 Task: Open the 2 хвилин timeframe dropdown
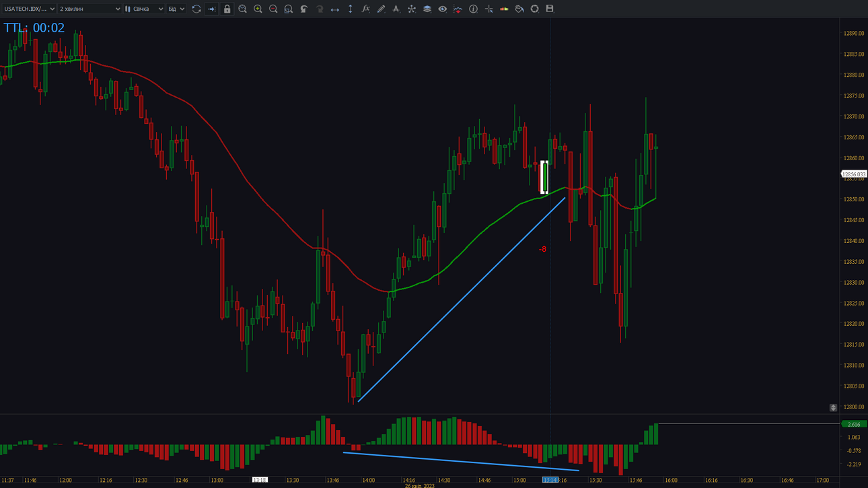[x=89, y=9]
